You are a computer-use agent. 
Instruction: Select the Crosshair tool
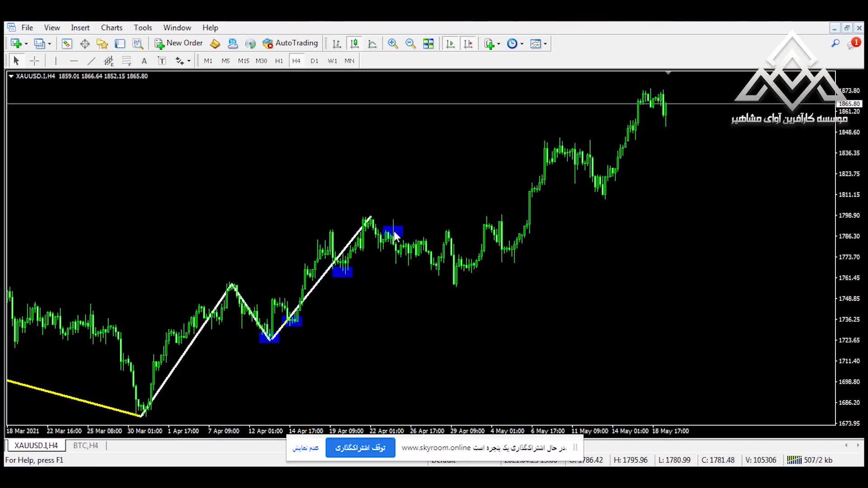(x=34, y=61)
